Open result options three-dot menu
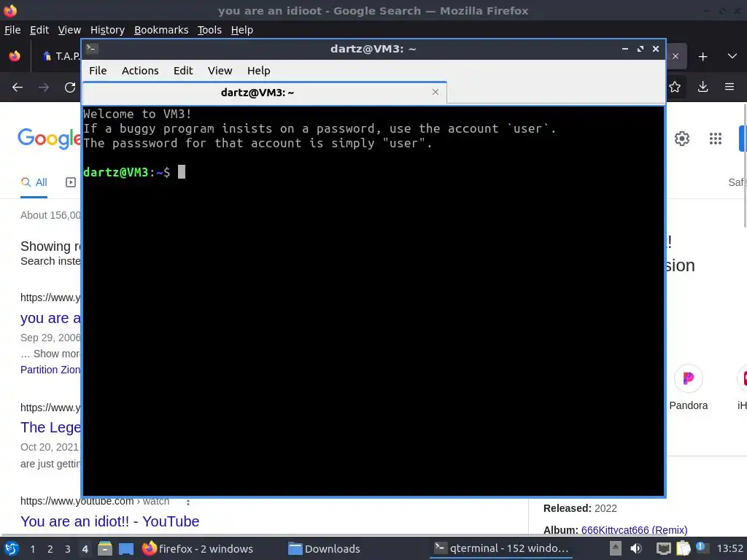 point(188,502)
